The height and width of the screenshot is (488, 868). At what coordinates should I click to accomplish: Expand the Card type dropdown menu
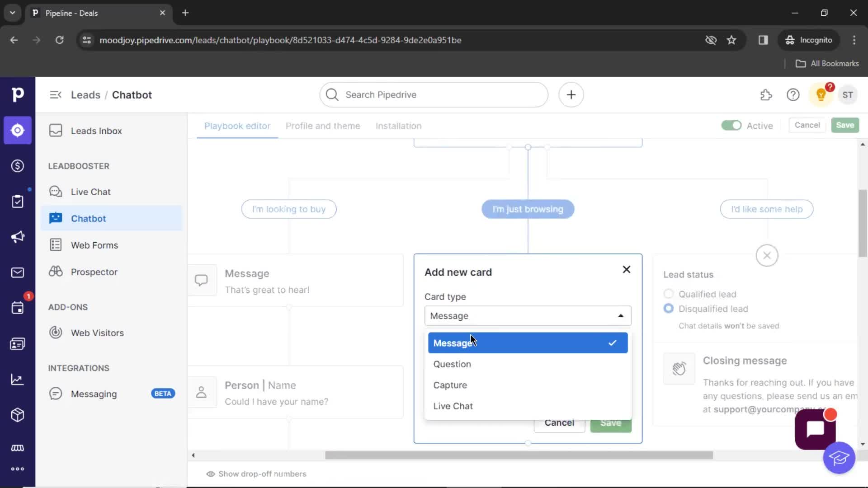[x=527, y=316]
